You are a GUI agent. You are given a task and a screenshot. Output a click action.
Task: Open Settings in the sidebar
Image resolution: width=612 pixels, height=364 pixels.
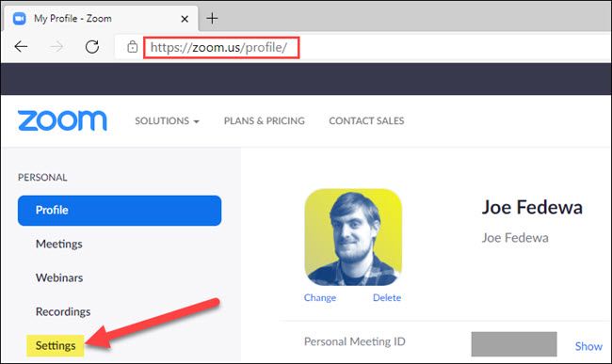tap(56, 346)
